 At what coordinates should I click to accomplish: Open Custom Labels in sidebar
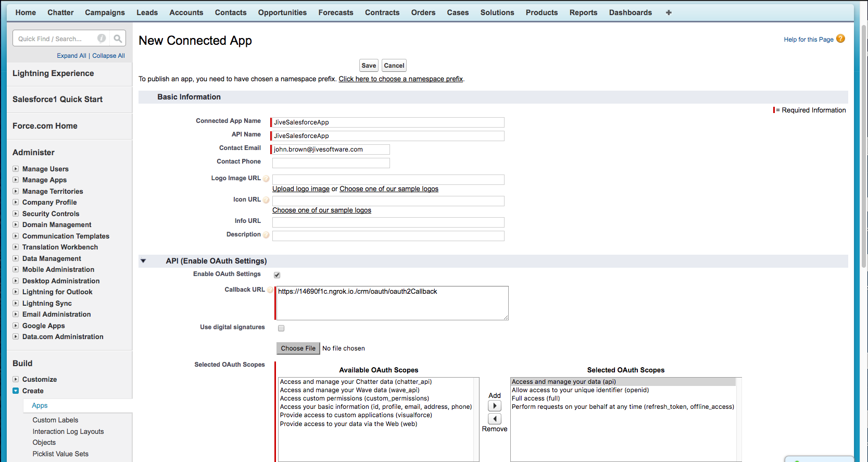click(55, 420)
